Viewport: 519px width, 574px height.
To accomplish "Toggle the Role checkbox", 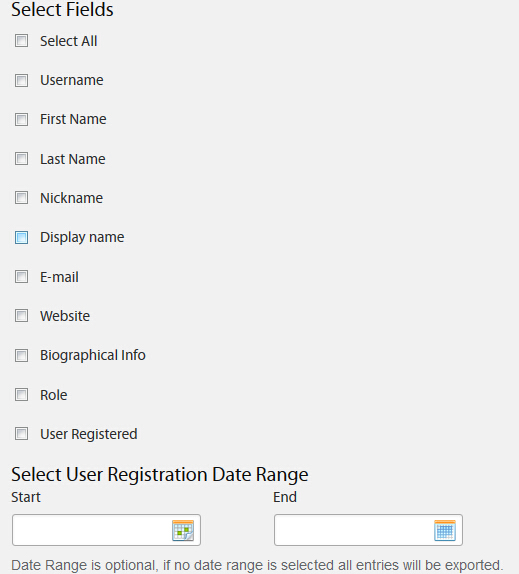I will (21, 395).
